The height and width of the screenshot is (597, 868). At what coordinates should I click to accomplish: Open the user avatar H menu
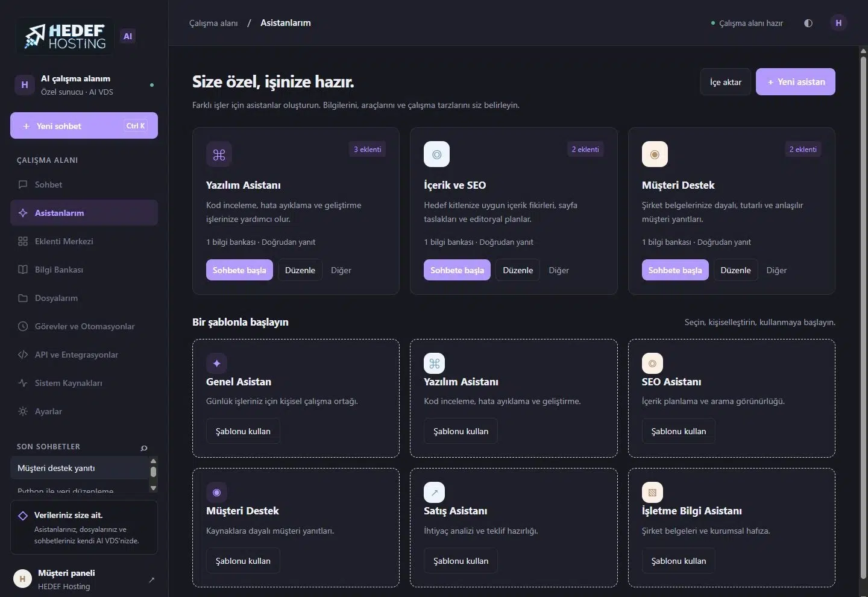(x=838, y=23)
